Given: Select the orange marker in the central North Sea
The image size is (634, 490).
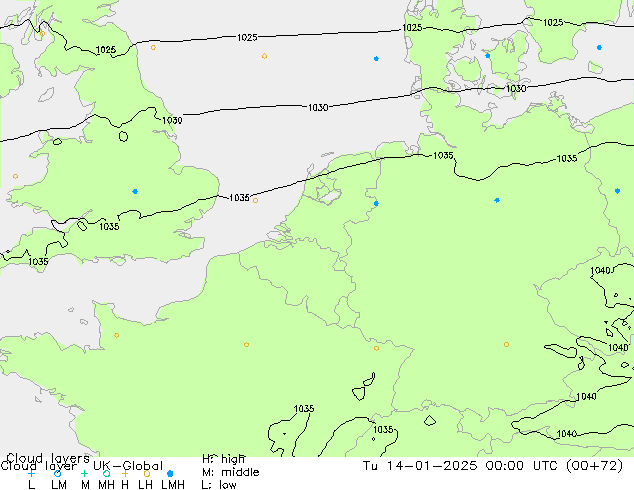Looking at the screenshot, I should pos(264,56).
